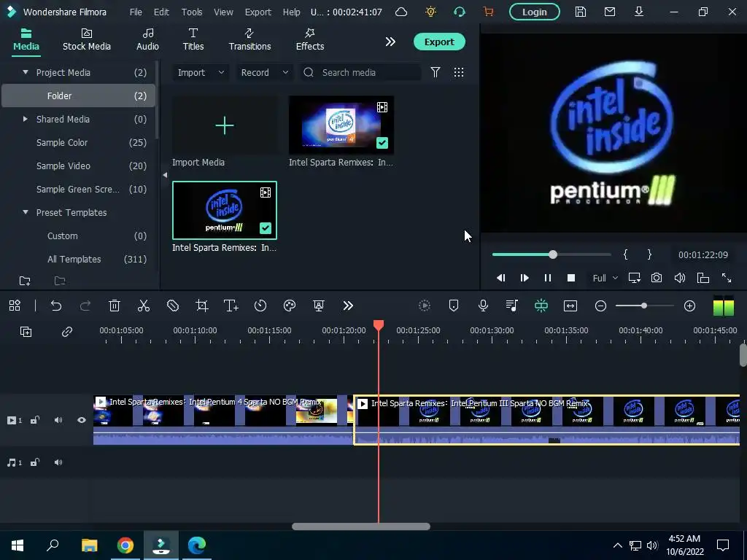The height and width of the screenshot is (560, 747).
Task: Toggle checkmark on Pentium III media thumbnail
Action: pyautogui.click(x=266, y=228)
